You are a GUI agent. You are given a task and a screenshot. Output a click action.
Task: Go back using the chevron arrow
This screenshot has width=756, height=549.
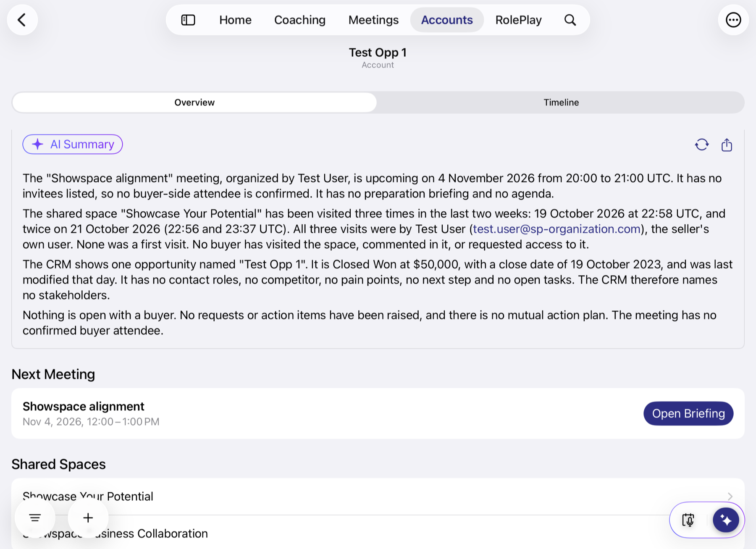pos(22,20)
